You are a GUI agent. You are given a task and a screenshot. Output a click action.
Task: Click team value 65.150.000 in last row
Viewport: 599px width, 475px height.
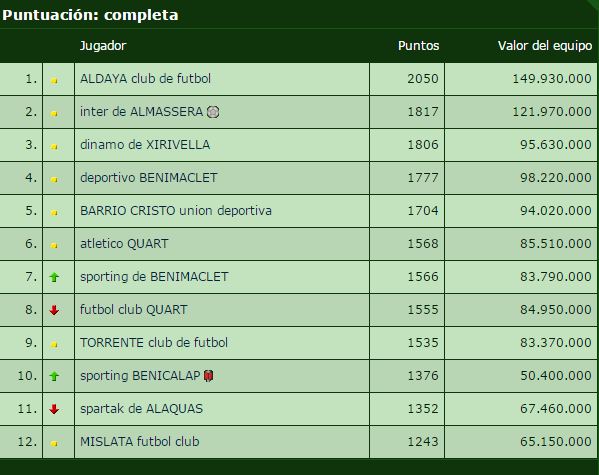coord(555,442)
